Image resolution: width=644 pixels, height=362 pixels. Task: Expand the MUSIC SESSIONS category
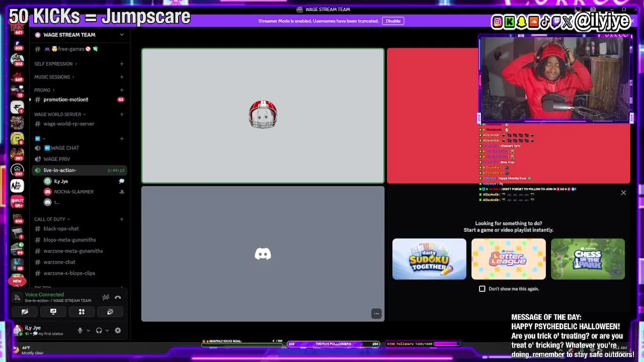click(54, 77)
